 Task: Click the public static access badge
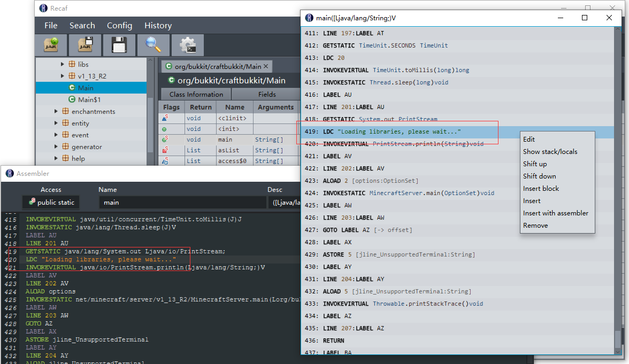tap(50, 202)
